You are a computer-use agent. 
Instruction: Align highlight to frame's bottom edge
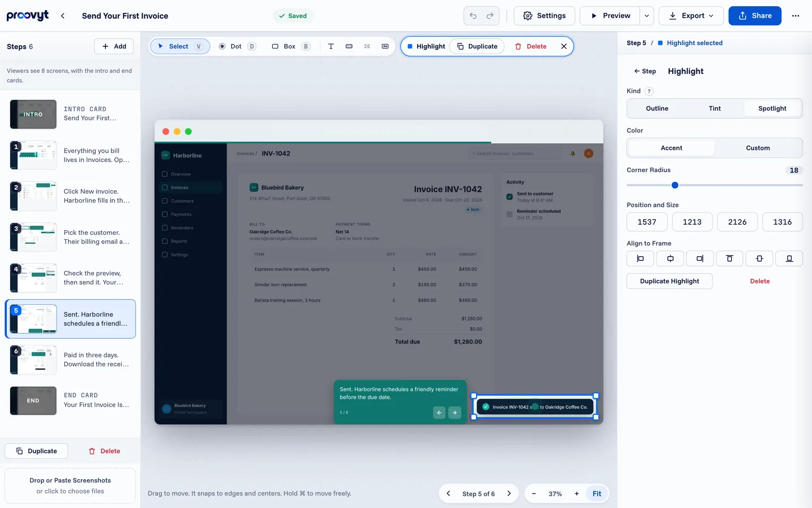tap(789, 259)
